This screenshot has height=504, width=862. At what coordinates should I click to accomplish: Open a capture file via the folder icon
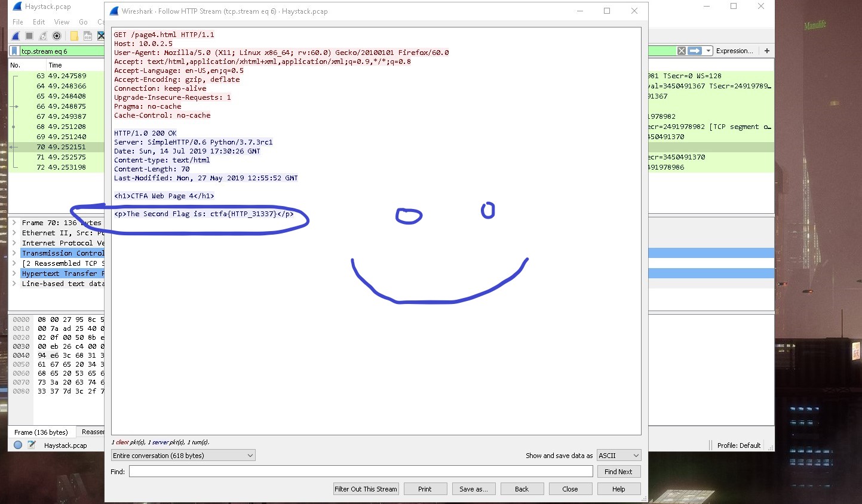coord(74,36)
